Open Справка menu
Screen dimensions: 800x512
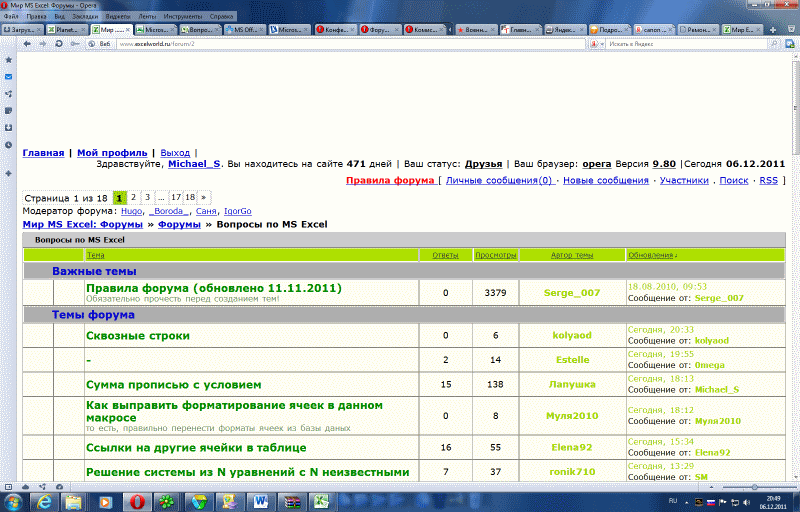[221, 16]
